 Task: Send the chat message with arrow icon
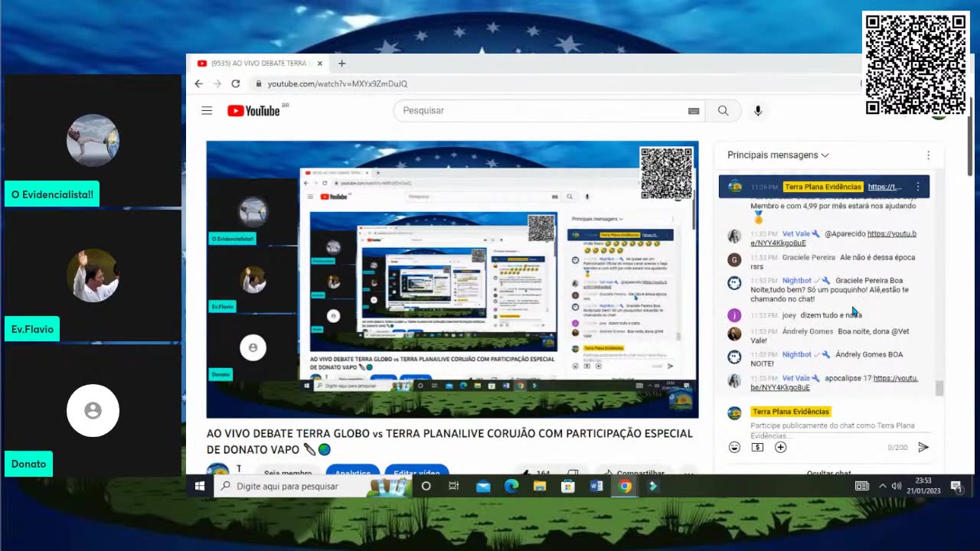coord(923,447)
